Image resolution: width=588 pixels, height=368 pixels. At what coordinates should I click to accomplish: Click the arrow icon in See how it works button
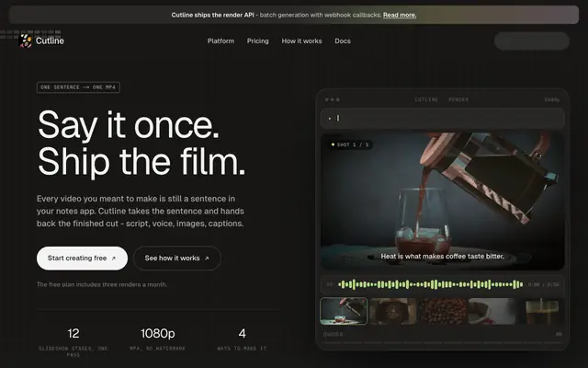207,259
